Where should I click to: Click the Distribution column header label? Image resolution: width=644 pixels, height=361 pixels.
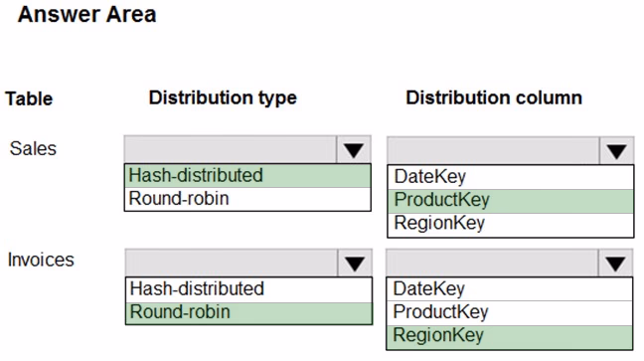[x=494, y=98]
